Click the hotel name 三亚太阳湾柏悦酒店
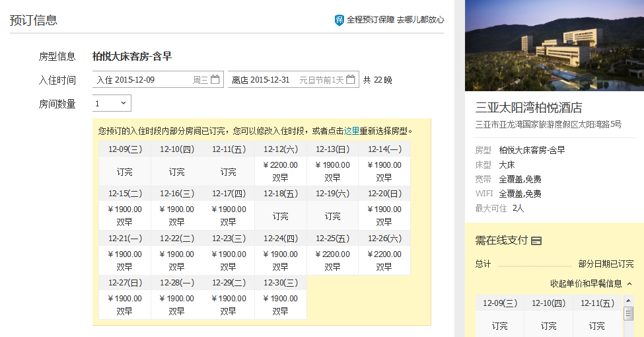The height and width of the screenshot is (337, 644). click(529, 108)
